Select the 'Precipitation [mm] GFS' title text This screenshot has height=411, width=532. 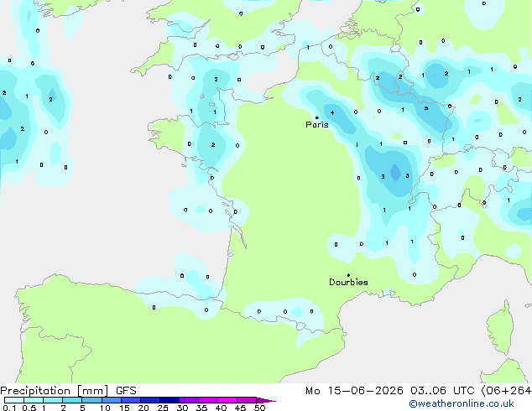(x=68, y=391)
